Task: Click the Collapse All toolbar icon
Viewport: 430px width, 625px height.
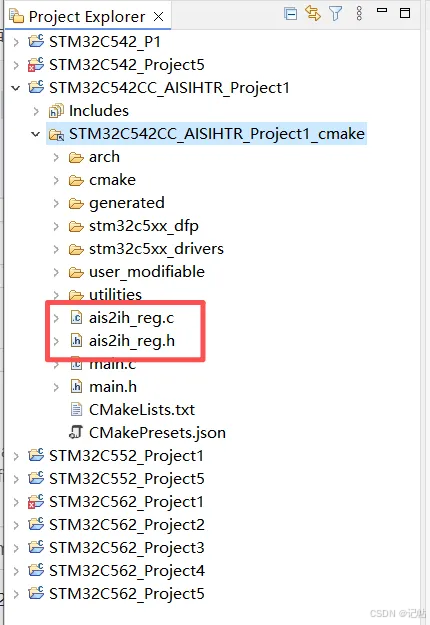Action: coord(291,14)
